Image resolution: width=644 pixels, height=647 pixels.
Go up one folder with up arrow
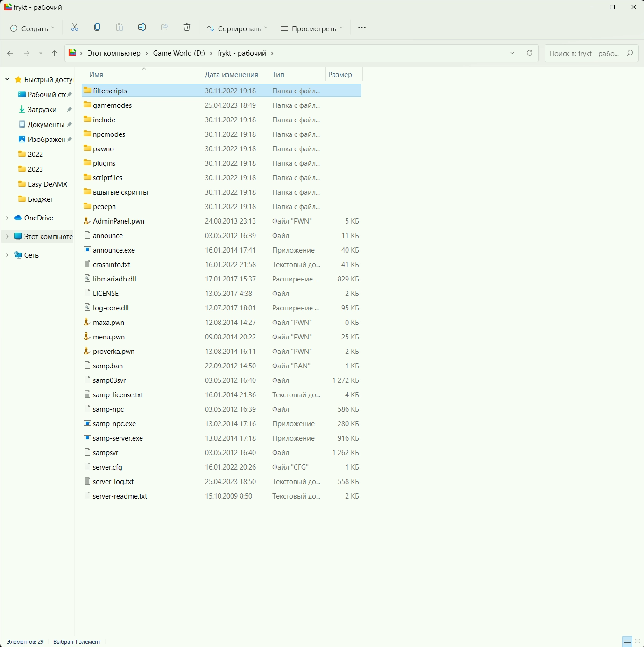pyautogui.click(x=54, y=53)
